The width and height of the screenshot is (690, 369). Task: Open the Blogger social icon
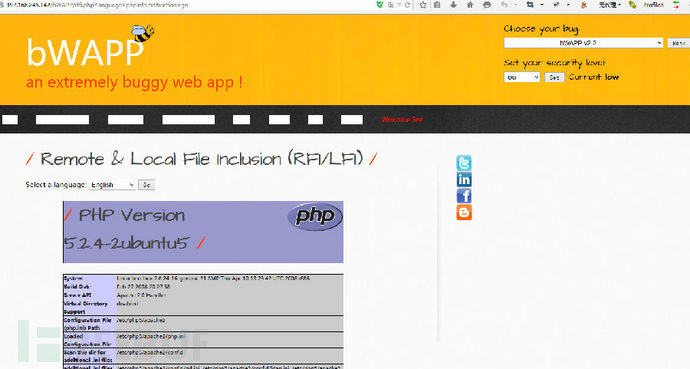[x=464, y=212]
